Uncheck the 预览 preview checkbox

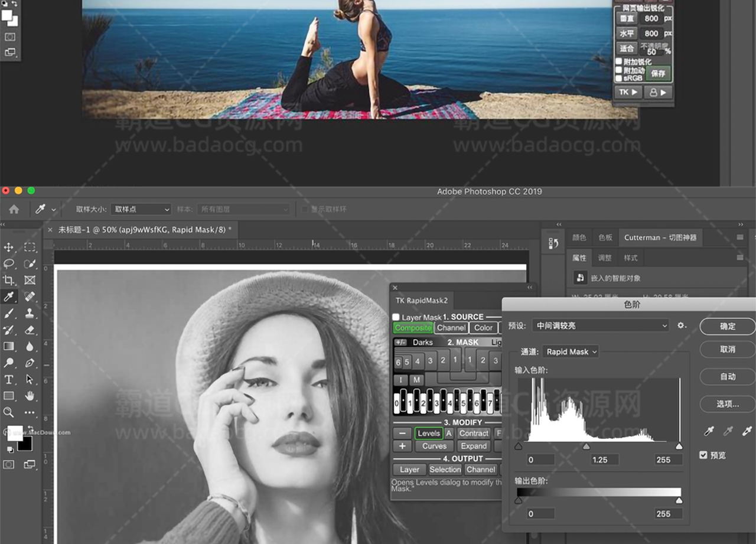(703, 455)
